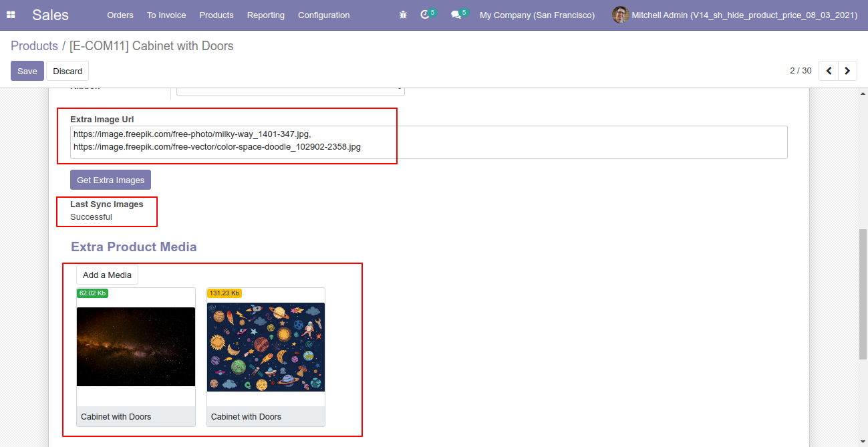Click Add a Media button
The width and height of the screenshot is (868, 447).
(x=107, y=275)
